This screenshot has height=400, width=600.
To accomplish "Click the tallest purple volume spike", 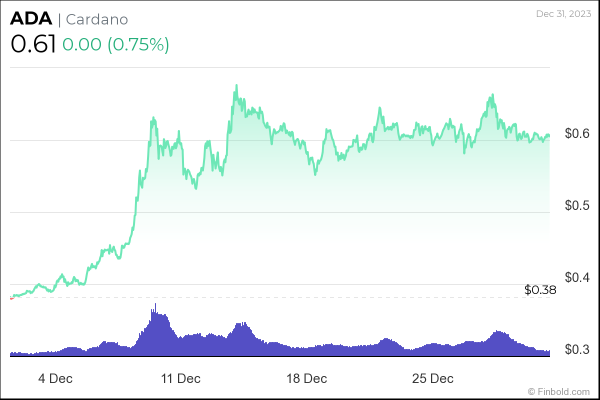I will point(154,306).
